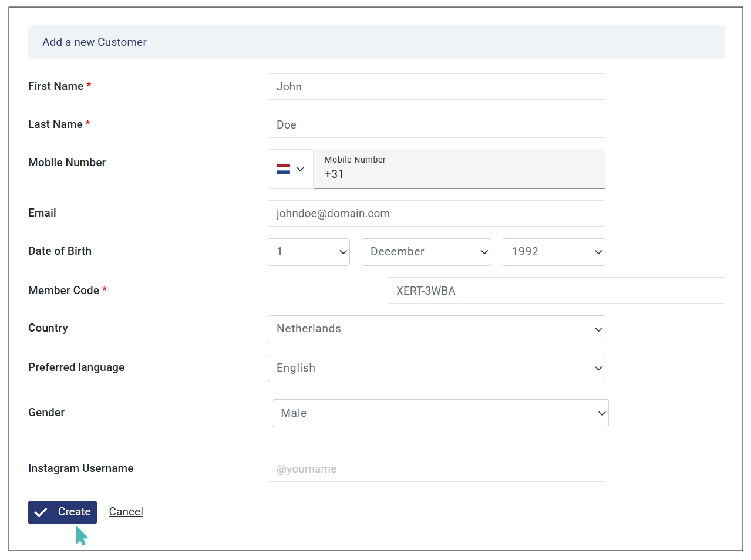The width and height of the screenshot is (751, 560).
Task: Click the chevron on the Gender dropdown
Action: (x=601, y=413)
